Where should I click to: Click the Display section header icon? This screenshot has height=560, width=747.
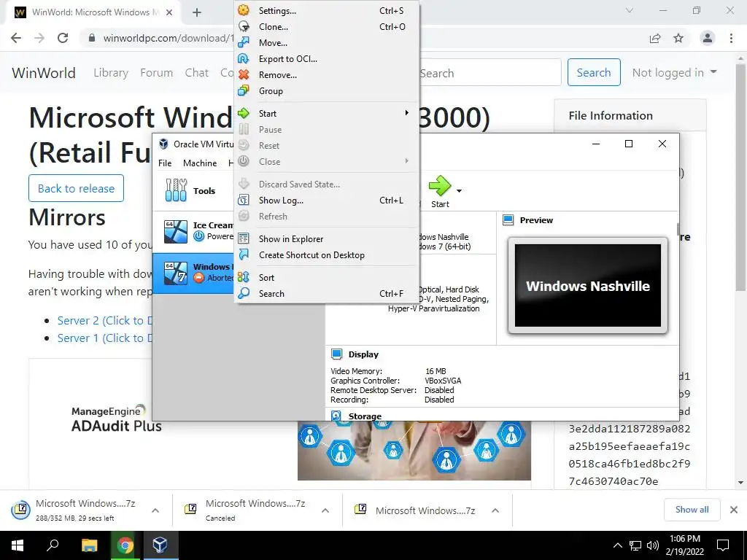click(336, 354)
